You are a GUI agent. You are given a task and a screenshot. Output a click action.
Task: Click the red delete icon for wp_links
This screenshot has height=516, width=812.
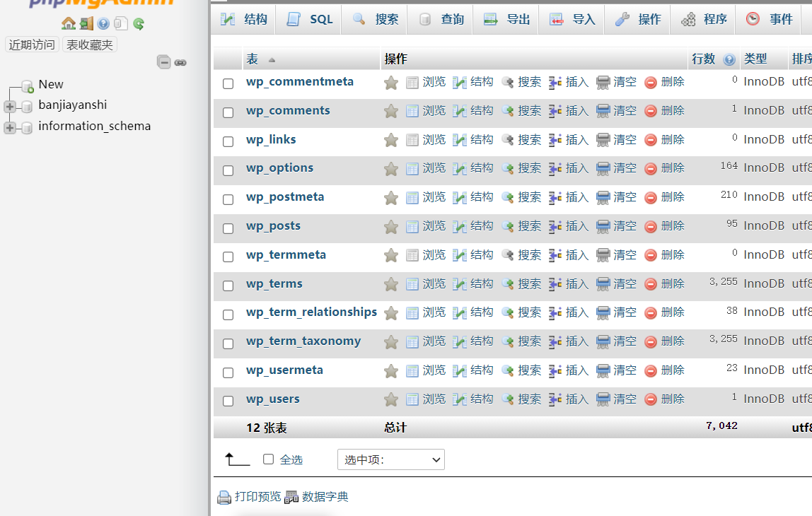tap(651, 140)
